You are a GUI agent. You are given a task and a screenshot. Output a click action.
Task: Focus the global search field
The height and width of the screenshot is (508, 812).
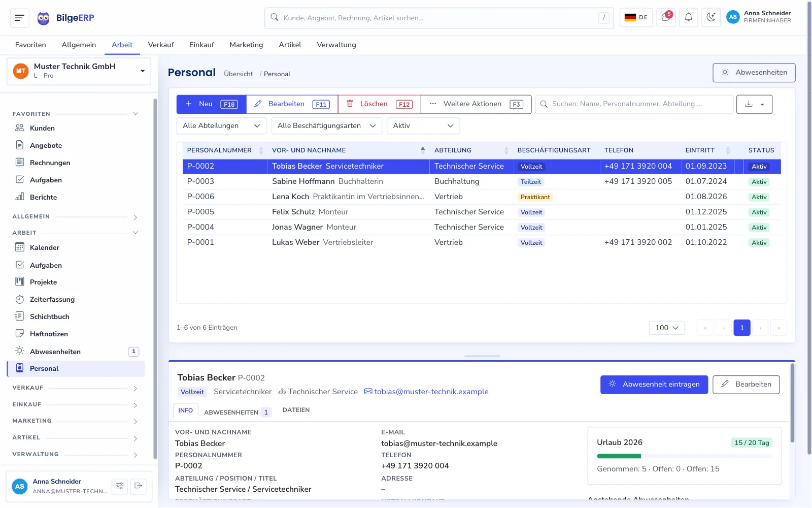(x=439, y=18)
